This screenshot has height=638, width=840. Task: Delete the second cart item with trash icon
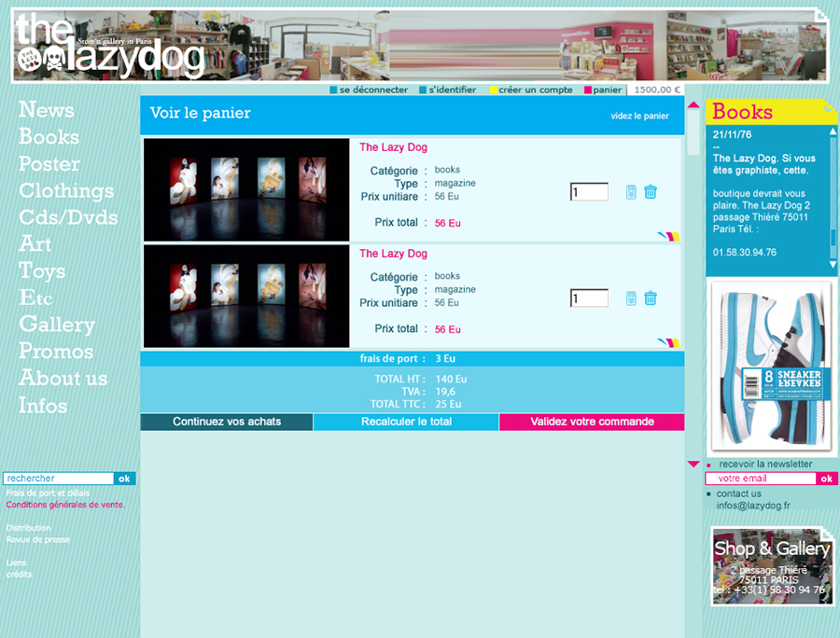[x=651, y=298]
